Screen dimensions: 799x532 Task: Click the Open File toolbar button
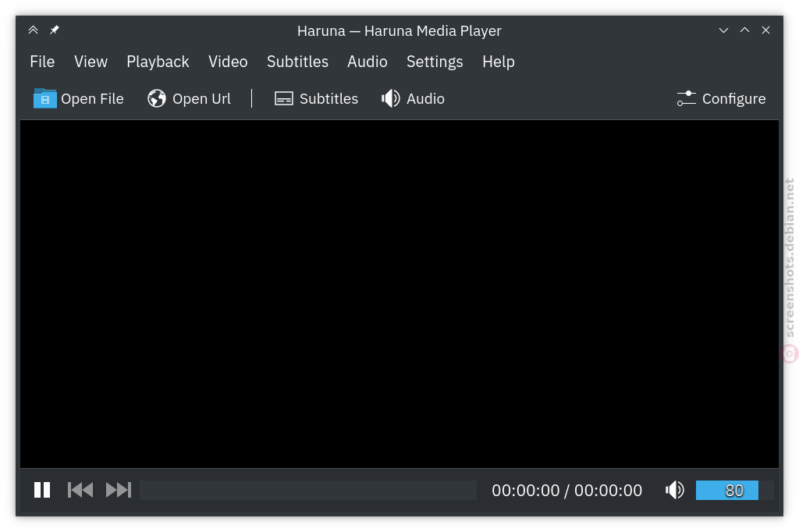pyautogui.click(x=79, y=98)
